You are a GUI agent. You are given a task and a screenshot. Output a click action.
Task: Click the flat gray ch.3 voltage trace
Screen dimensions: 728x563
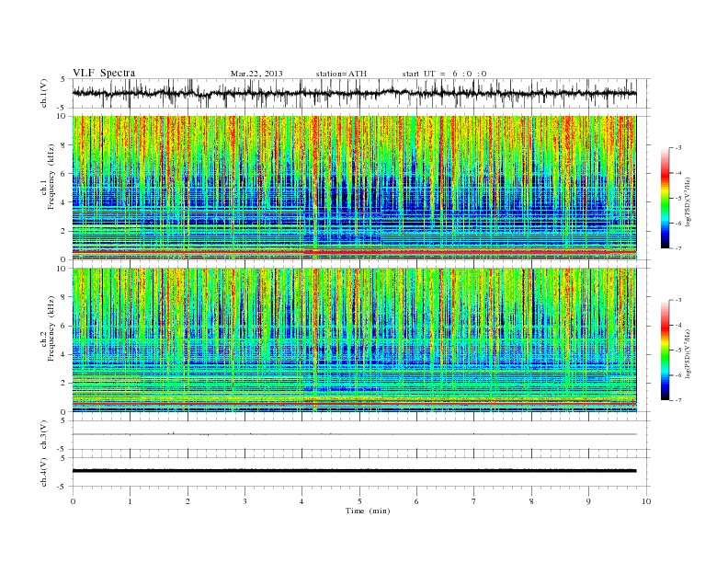click(x=354, y=434)
